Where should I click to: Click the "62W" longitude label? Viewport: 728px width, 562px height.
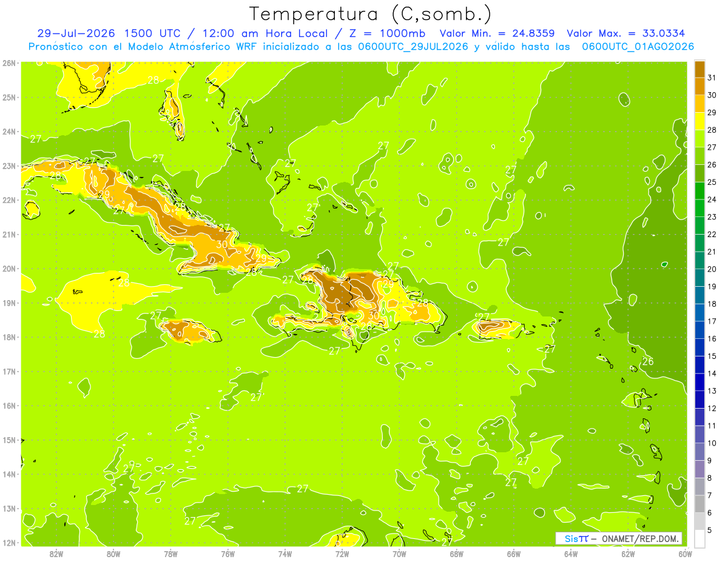pyautogui.click(x=629, y=554)
